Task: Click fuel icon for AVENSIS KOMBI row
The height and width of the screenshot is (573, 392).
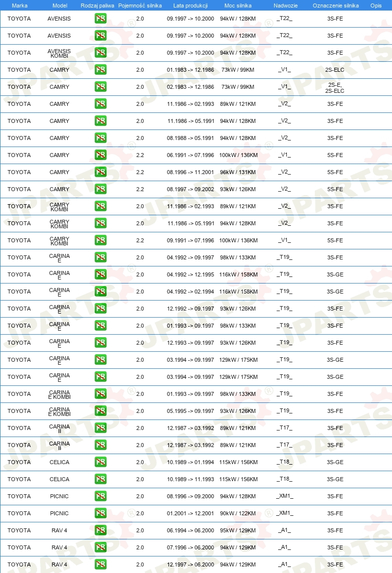Action: pos(100,53)
